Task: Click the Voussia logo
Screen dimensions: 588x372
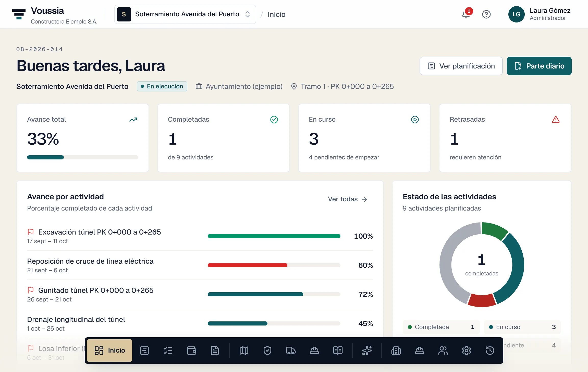Action: (x=19, y=14)
